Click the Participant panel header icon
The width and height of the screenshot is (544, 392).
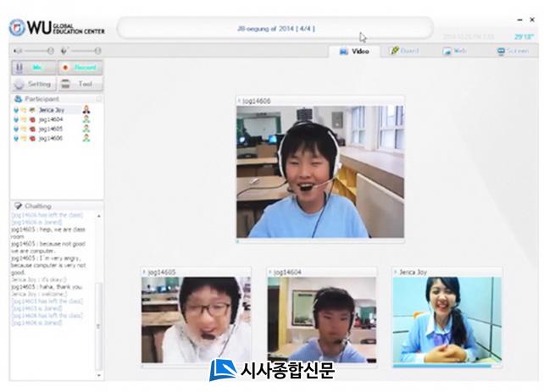(x=17, y=99)
